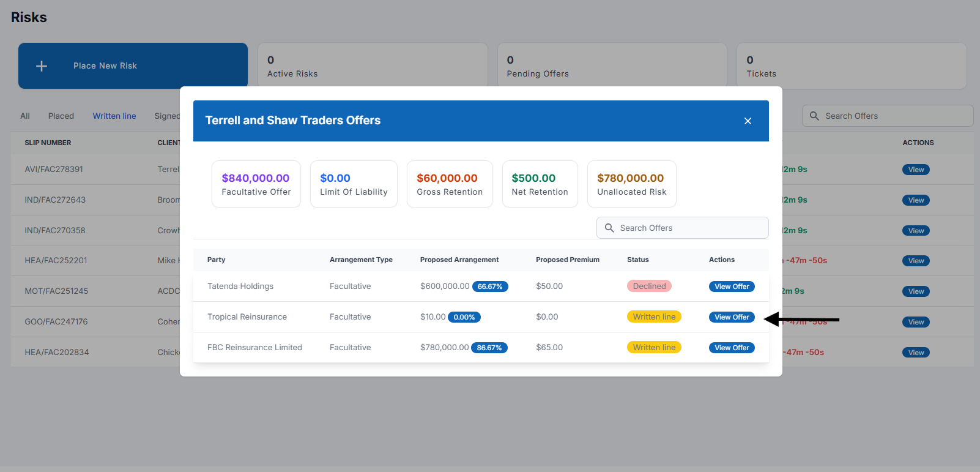This screenshot has width=980, height=472.
Task: Select the Written line tab
Action: point(114,116)
